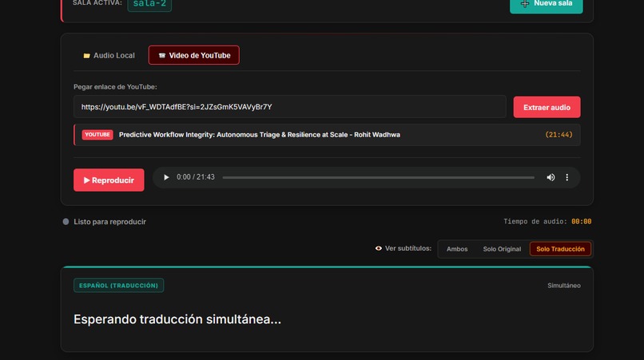The image size is (644, 360).
Task: Click the ESPAÑOL (TRADUCCIÓN) label
Action: click(x=118, y=285)
